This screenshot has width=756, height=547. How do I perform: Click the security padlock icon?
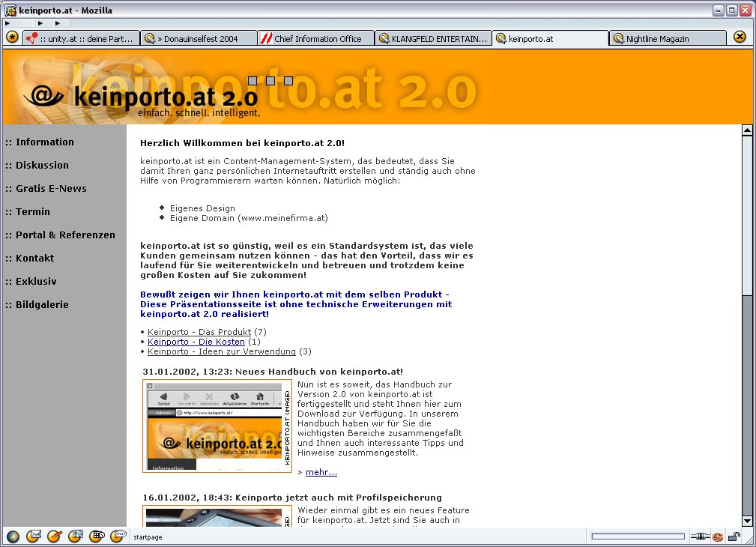click(734, 537)
